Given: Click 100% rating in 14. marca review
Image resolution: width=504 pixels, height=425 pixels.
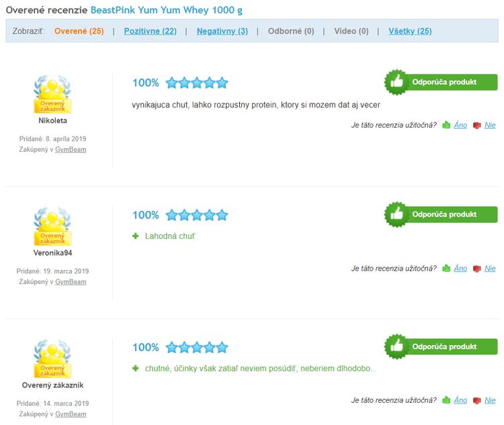Looking at the screenshot, I should tap(146, 347).
